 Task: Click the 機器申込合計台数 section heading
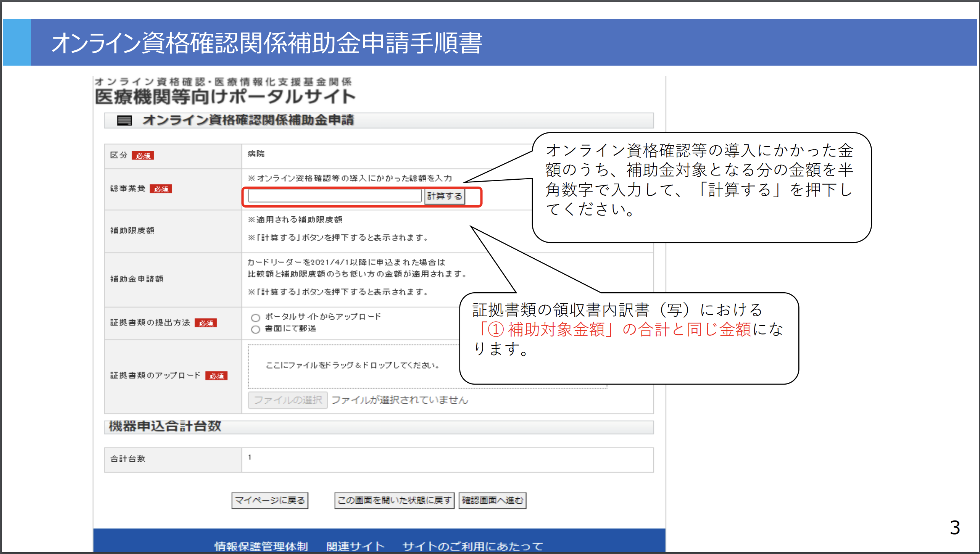coord(165,426)
